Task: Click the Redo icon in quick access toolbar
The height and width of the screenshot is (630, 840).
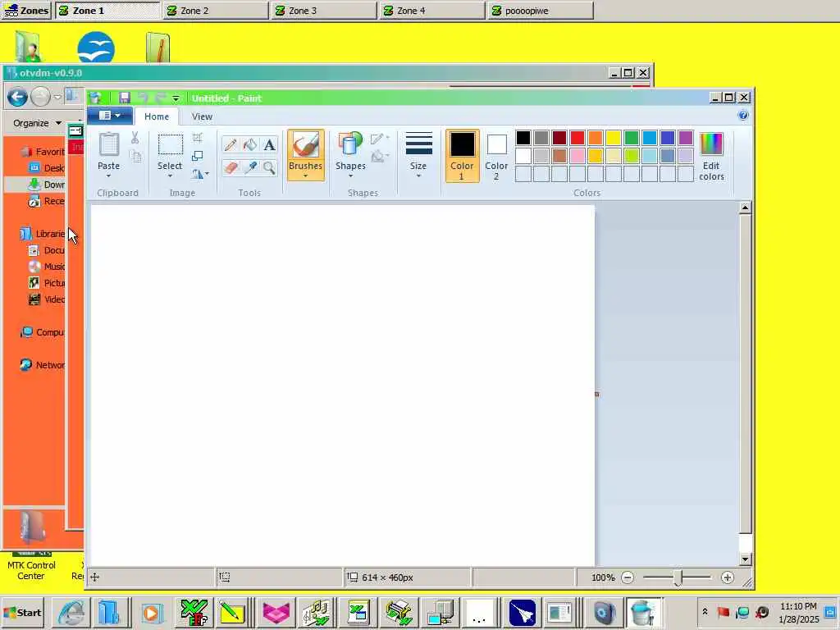Action: pyautogui.click(x=161, y=98)
